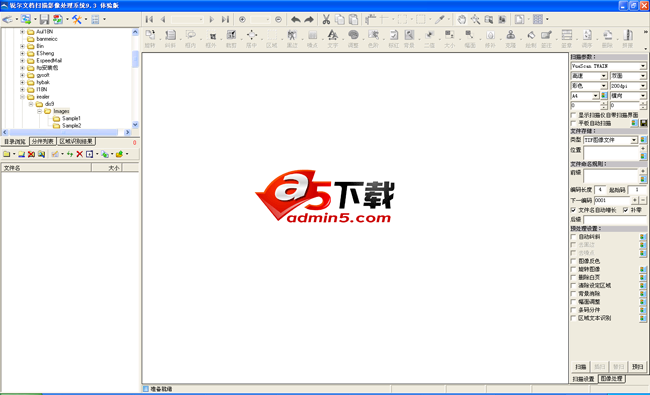Switch to the 目录浏览 tab

[x=15, y=142]
